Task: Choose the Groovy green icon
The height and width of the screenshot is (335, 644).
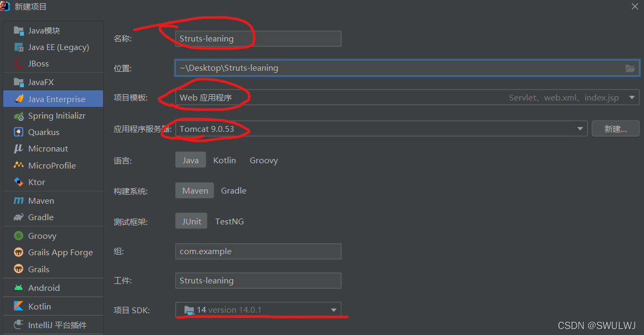Action: tap(19, 236)
